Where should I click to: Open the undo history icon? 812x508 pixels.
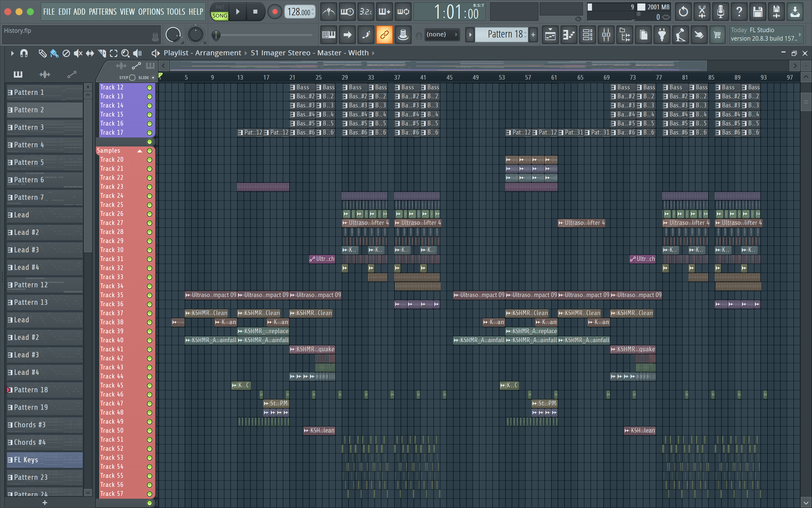[x=683, y=12]
